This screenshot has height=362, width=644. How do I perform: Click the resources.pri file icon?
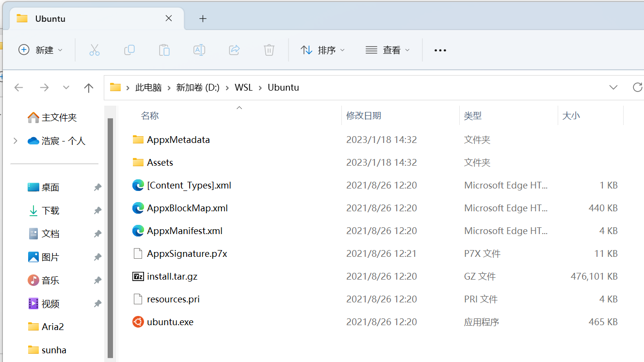click(138, 299)
